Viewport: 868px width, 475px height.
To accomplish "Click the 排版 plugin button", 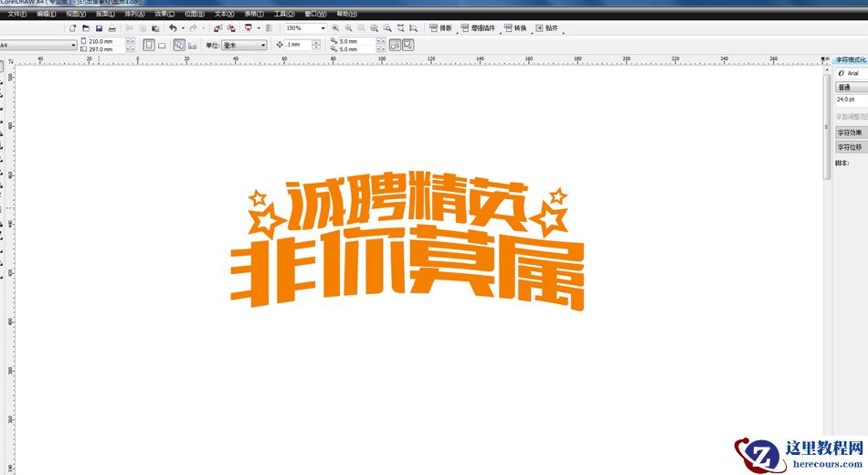I will [x=440, y=28].
